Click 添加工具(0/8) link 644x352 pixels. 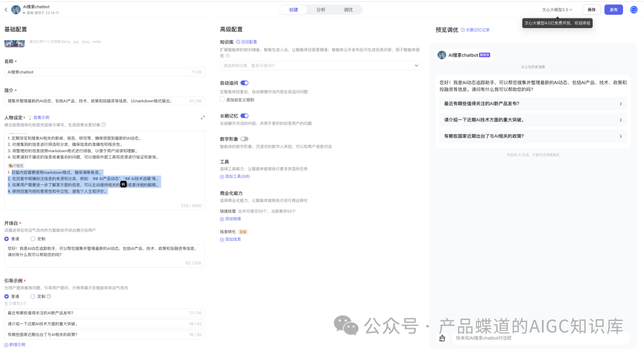237,177
